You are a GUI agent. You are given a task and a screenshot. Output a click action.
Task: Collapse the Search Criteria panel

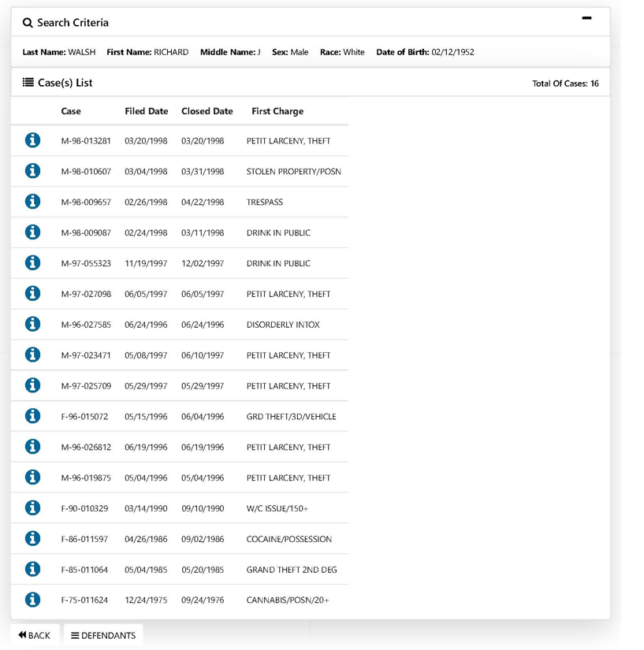tap(586, 18)
